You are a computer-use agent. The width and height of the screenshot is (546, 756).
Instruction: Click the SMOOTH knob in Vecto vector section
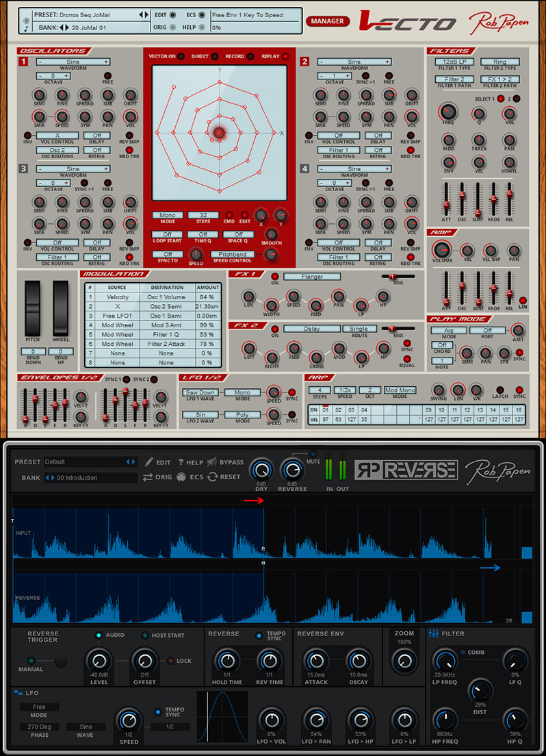point(272,234)
